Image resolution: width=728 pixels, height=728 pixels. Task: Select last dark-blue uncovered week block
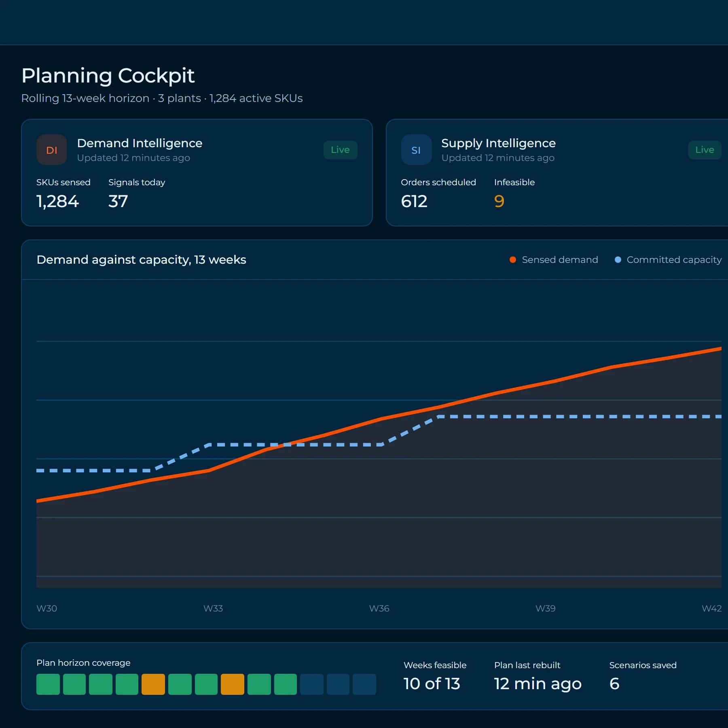(x=364, y=684)
